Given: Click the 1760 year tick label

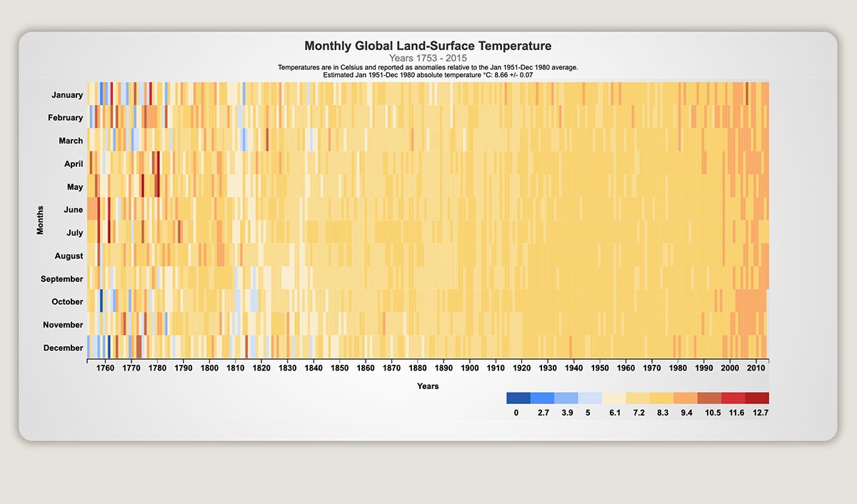Looking at the screenshot, I should tap(105, 368).
